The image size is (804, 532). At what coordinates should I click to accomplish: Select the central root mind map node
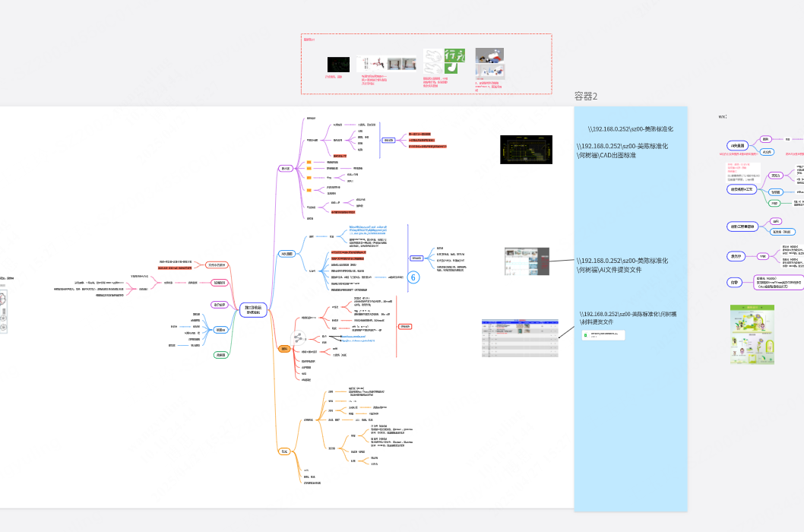pos(253,310)
